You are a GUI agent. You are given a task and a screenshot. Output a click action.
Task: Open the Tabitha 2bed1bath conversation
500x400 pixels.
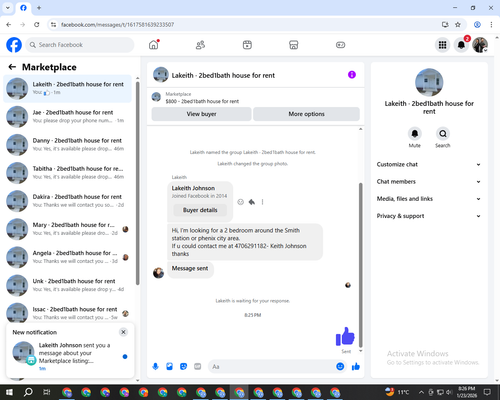[67, 173]
